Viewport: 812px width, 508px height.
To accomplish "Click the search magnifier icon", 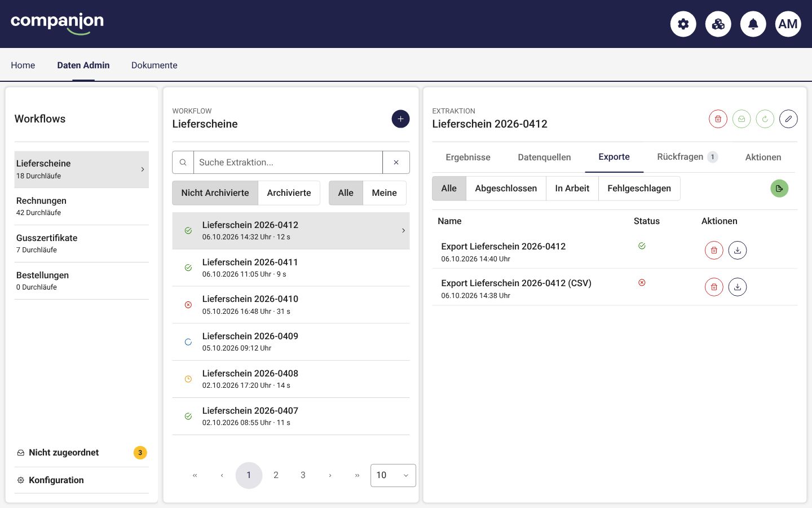I will pyautogui.click(x=183, y=162).
